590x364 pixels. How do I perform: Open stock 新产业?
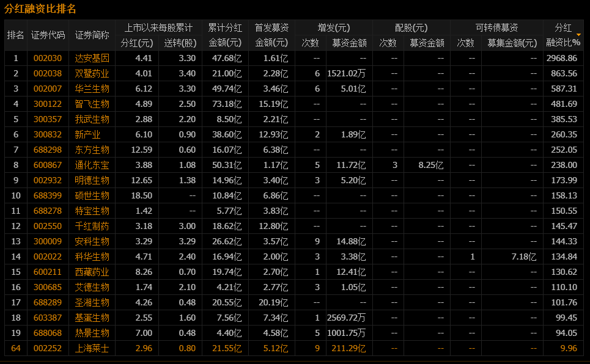(87, 134)
